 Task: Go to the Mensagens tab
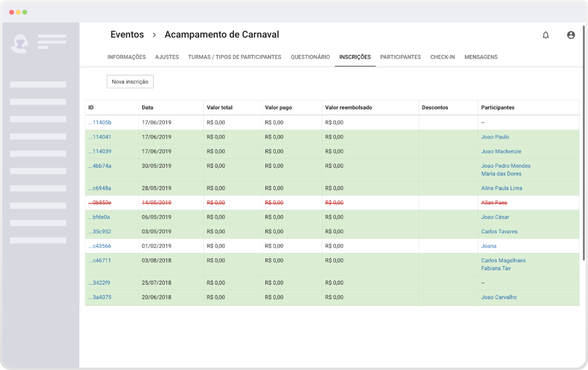tap(481, 57)
